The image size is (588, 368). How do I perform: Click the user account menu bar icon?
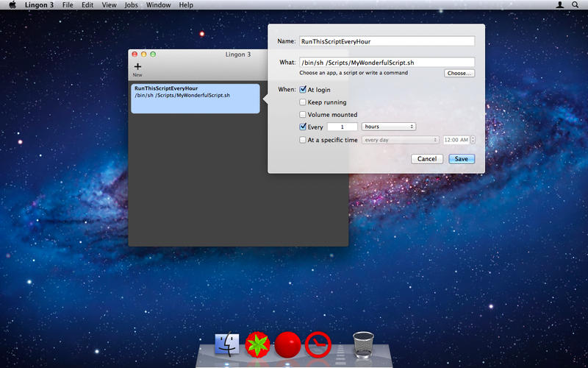(x=561, y=5)
